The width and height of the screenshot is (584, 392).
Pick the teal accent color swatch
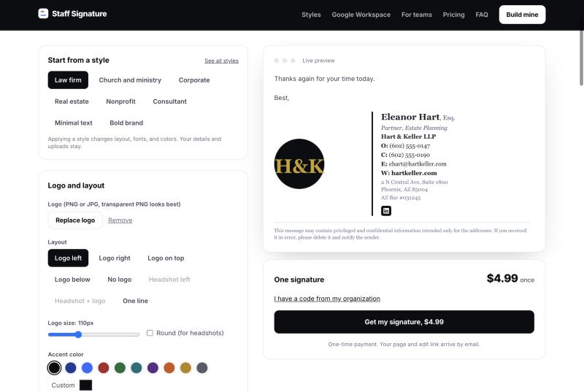(137, 368)
